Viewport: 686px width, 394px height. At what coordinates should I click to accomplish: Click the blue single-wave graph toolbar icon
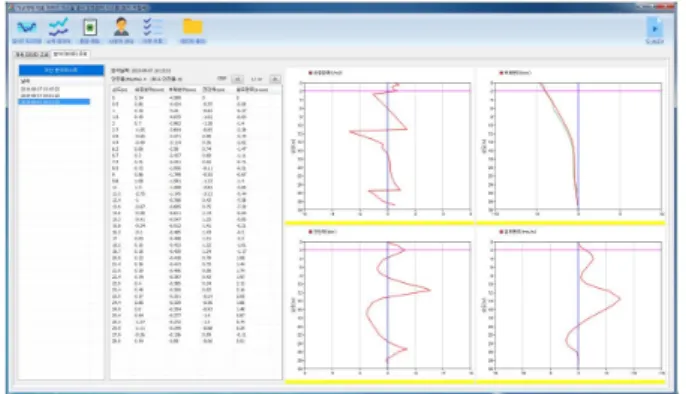pyautogui.click(x=27, y=28)
